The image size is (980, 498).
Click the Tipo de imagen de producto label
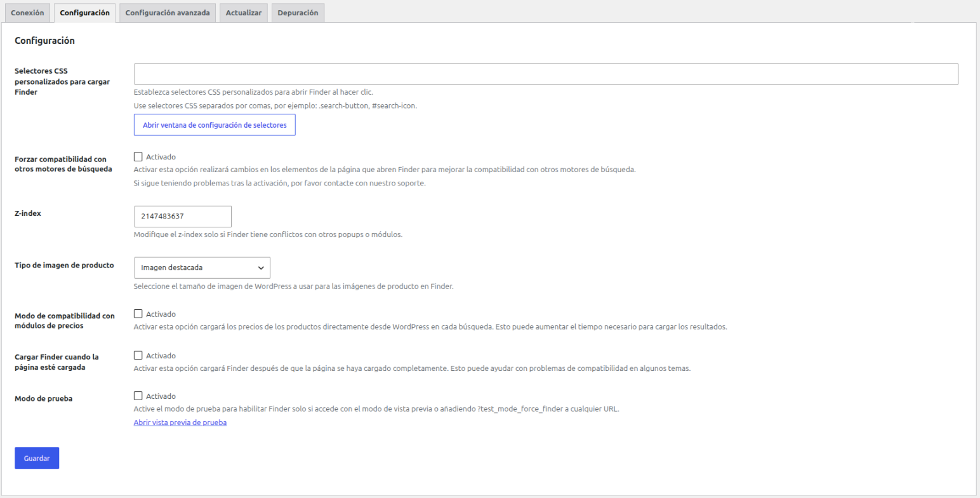(64, 265)
